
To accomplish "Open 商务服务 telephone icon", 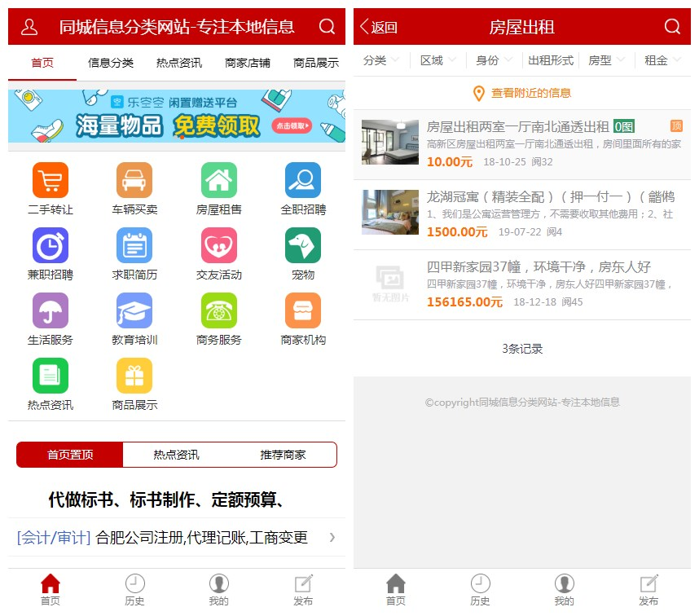I will pyautogui.click(x=219, y=310).
